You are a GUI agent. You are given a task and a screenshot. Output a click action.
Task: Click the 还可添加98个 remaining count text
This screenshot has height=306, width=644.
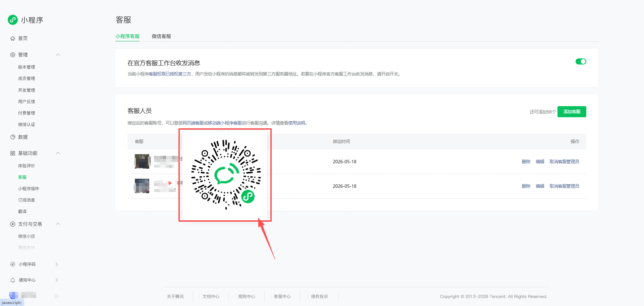tap(543, 112)
